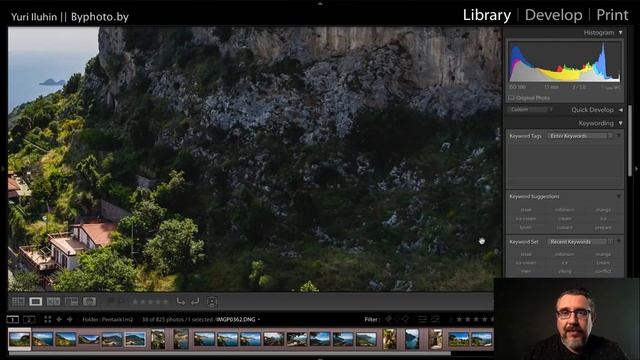
Task: Toggle the unedited-photos filter icon
Action: click(436, 319)
